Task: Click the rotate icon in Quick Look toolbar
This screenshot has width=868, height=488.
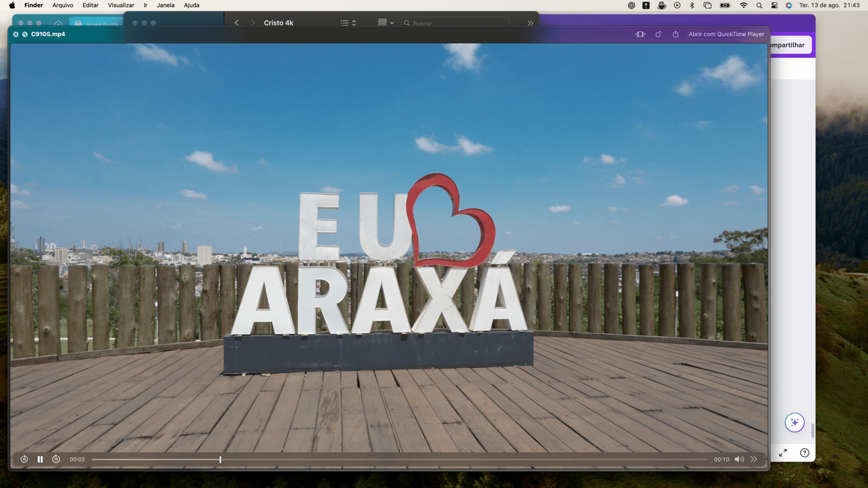Action: click(x=658, y=34)
